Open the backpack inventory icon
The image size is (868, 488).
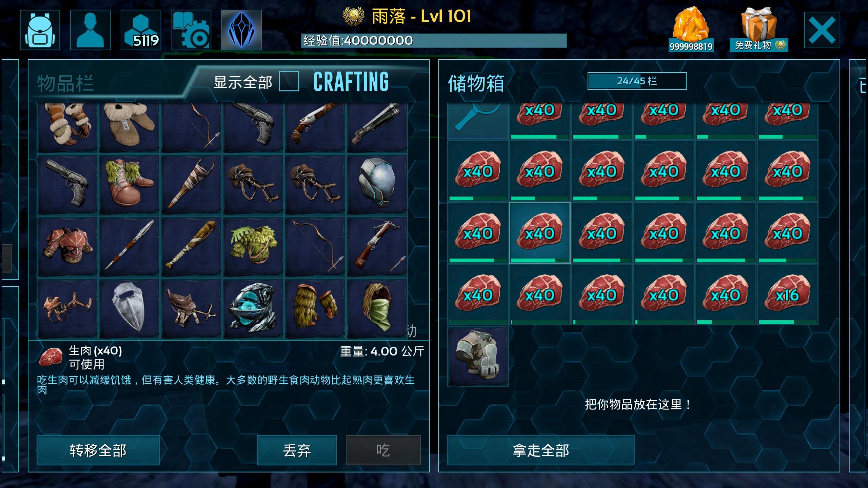click(x=40, y=30)
